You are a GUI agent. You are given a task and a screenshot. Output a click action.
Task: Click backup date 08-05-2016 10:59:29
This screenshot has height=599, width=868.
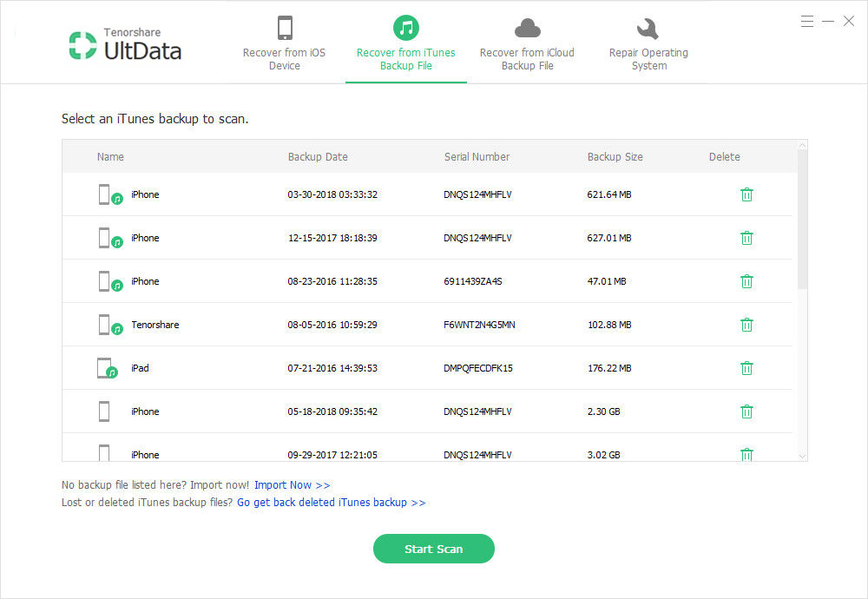pyautogui.click(x=332, y=325)
